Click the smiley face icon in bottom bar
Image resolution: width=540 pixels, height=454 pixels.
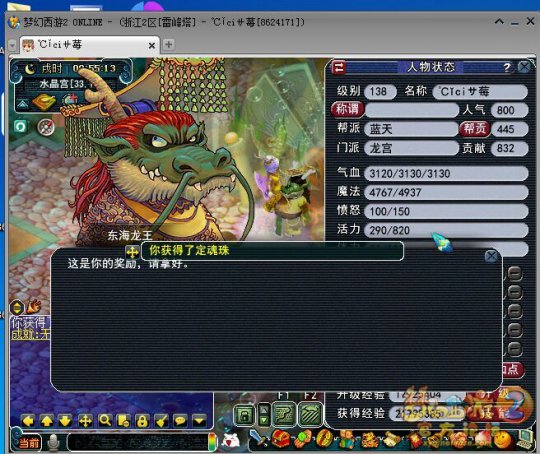pos(502,440)
